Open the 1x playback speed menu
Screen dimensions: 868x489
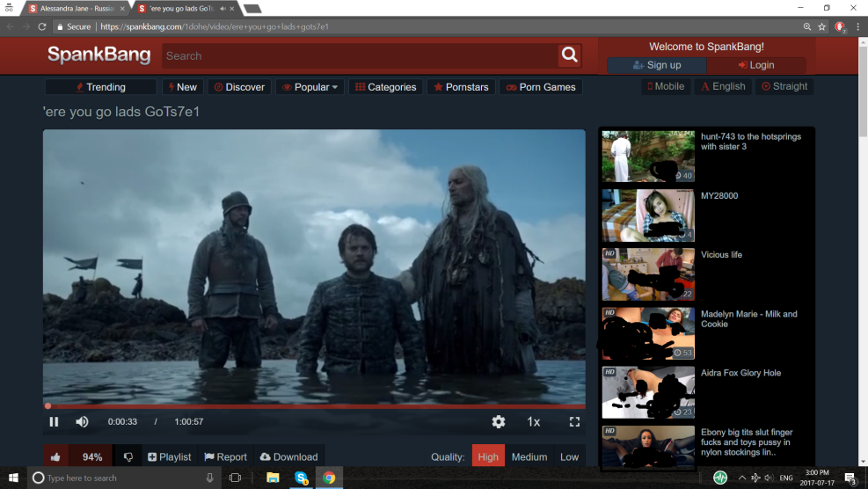click(x=533, y=422)
